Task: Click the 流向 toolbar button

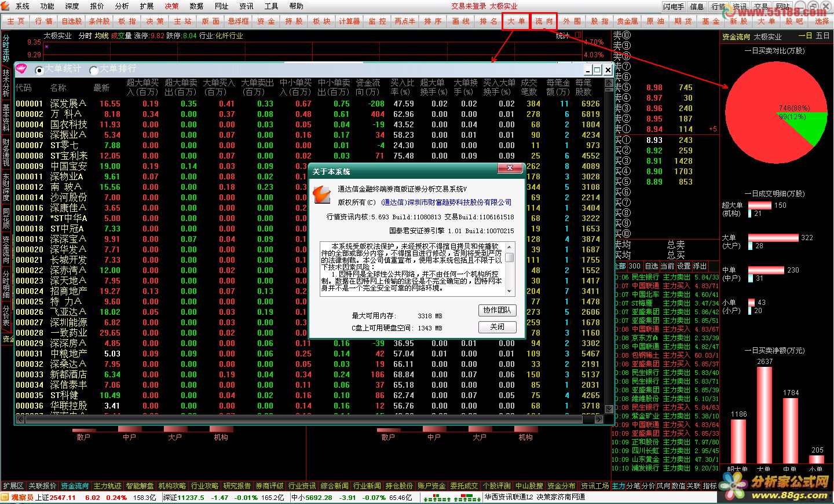Action: [x=544, y=21]
